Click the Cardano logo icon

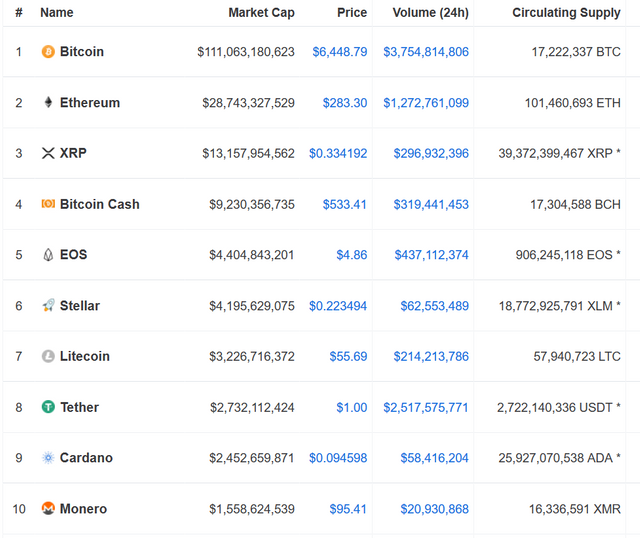point(48,458)
